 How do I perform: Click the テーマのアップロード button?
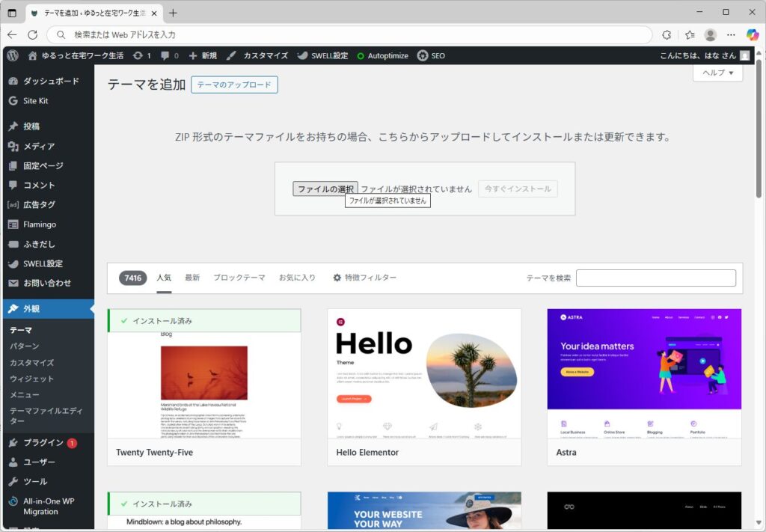(x=235, y=85)
